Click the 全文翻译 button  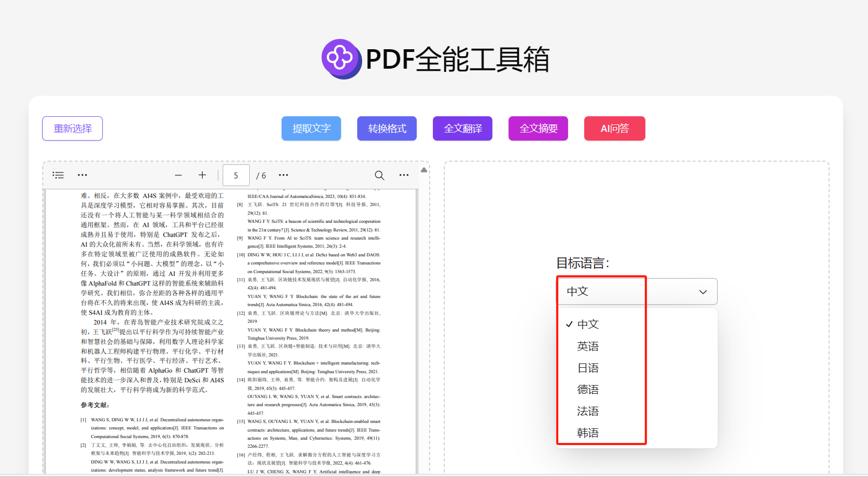click(463, 129)
